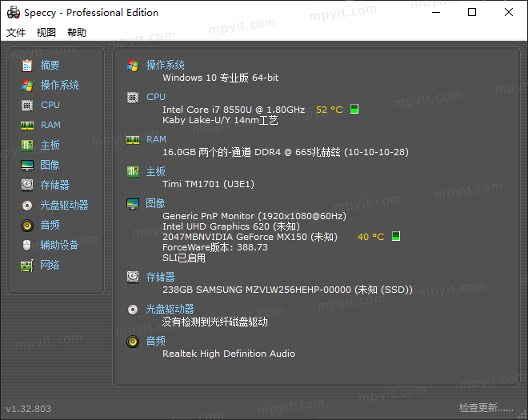The image size is (528, 420).
Task: Click the Realtek High Definition Audio line
Action: (229, 354)
